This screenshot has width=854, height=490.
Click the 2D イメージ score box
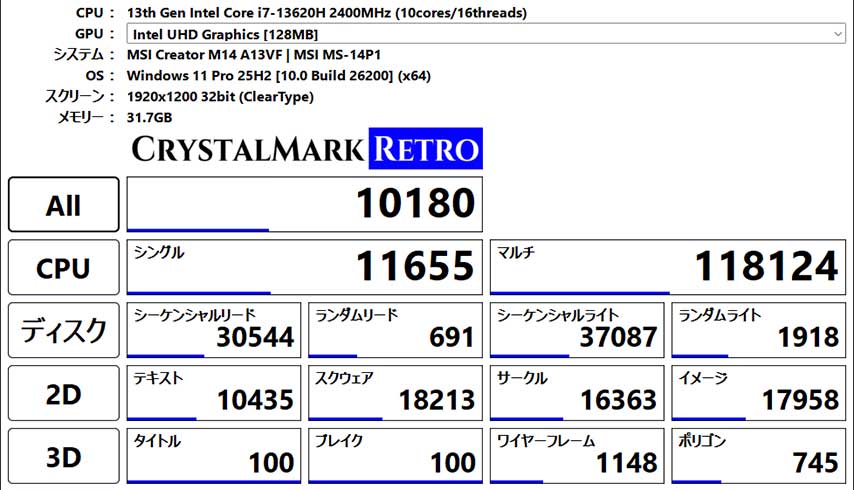click(x=758, y=394)
